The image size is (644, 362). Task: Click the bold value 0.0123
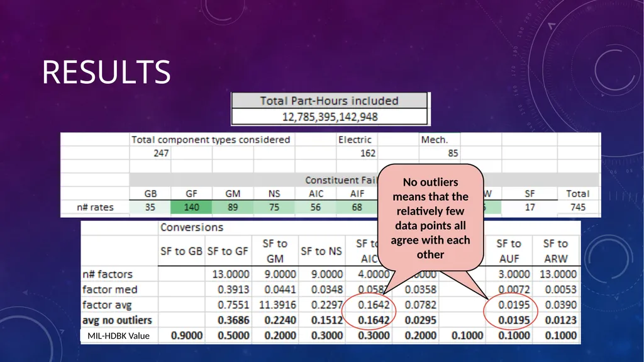pos(561,320)
